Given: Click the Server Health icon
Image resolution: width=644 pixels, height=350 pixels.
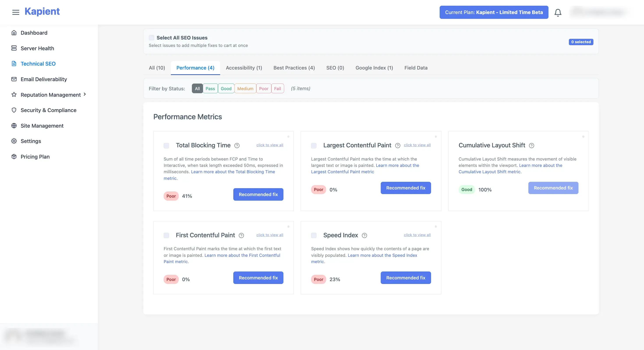Looking at the screenshot, I should coord(14,48).
